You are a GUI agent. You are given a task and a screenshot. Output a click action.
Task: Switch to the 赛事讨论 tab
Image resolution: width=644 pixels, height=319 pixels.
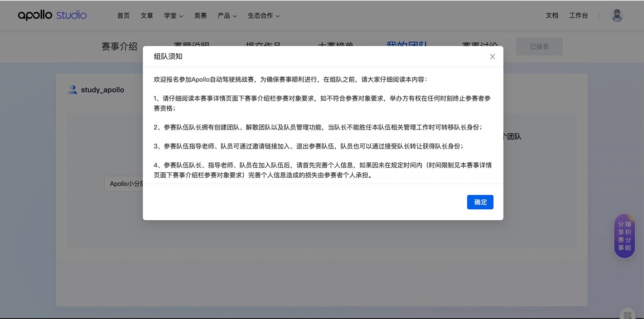point(480,44)
